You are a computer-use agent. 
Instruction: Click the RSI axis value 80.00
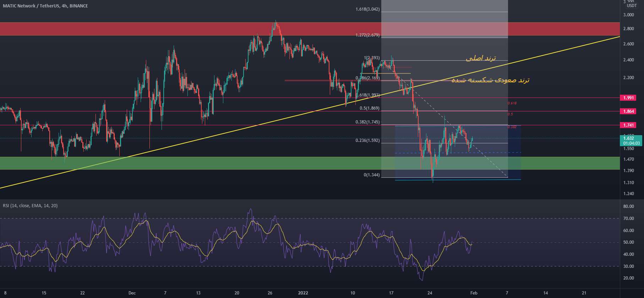pyautogui.click(x=628, y=206)
